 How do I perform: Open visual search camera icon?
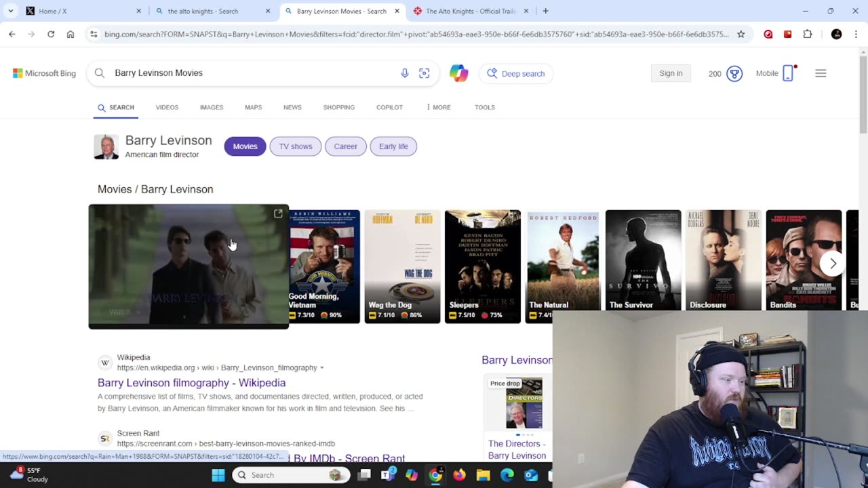425,73
